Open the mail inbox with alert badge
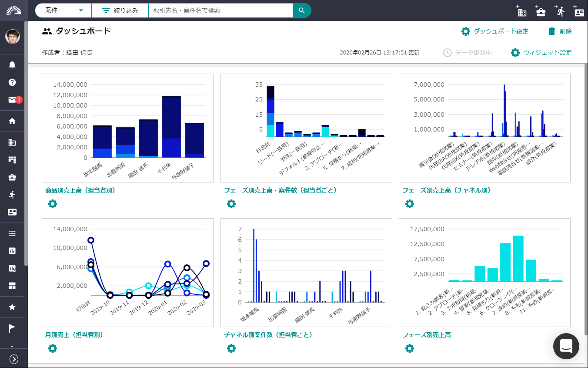The width and height of the screenshot is (588, 368). (x=13, y=100)
